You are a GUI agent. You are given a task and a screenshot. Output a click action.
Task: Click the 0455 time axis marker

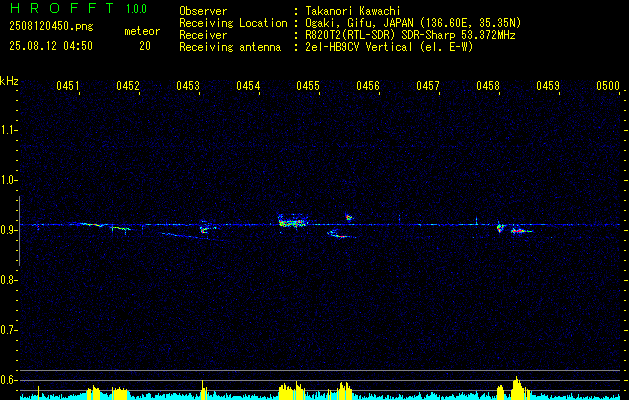pos(308,85)
